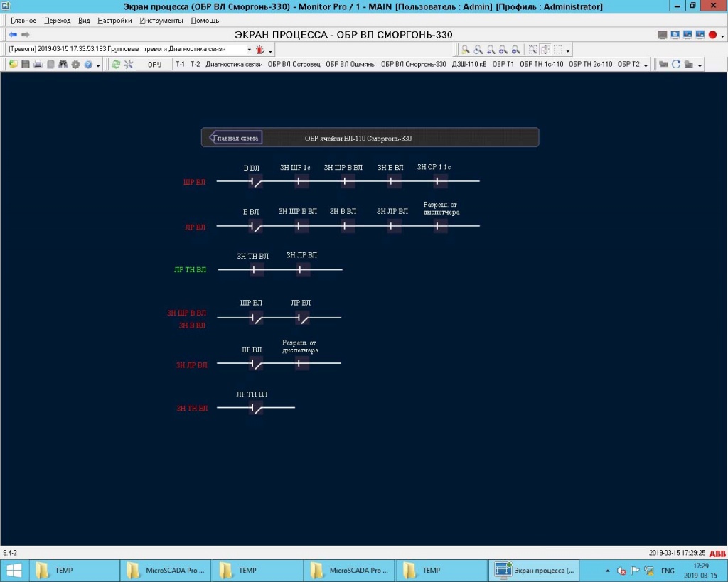This screenshot has height=582, width=728.
Task: Select green ЛР ТН ВЛ label
Action: coord(190,269)
